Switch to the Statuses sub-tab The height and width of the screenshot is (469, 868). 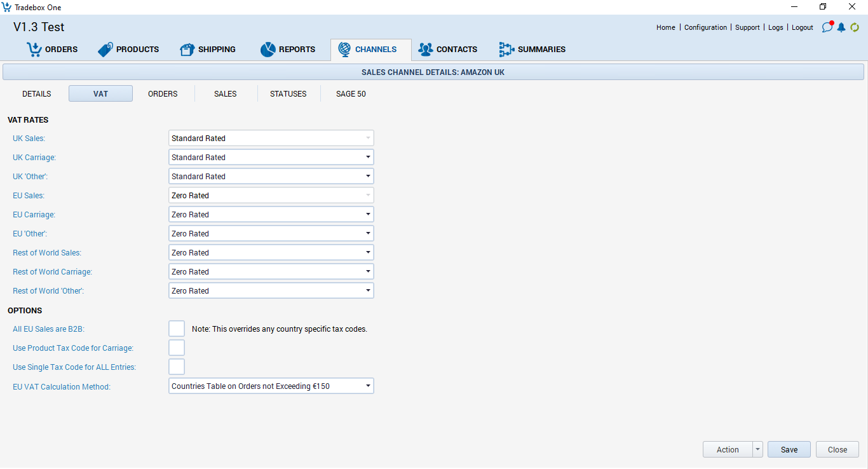(288, 93)
